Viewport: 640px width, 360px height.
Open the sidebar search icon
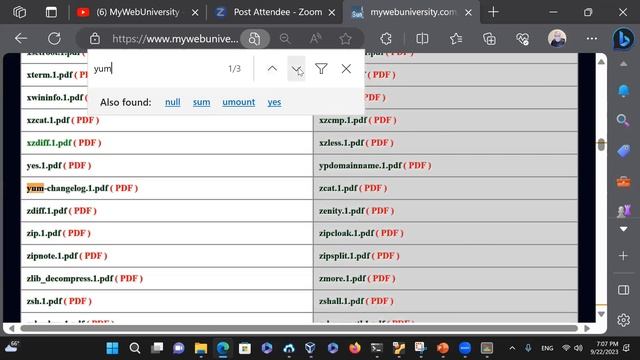click(623, 120)
